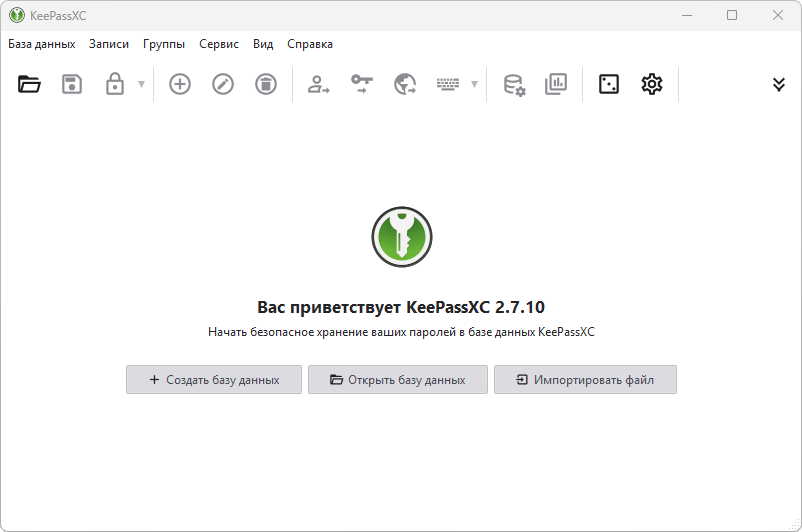
Task: Click the edit entry pencil icon
Action: pos(223,84)
